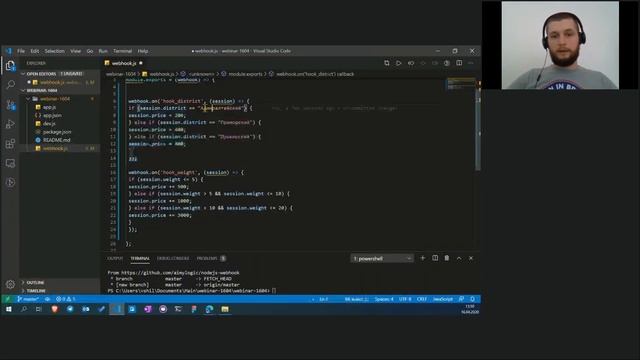This screenshot has height=360, width=640.
Task: Open the Windows Start menu
Action: (9, 309)
